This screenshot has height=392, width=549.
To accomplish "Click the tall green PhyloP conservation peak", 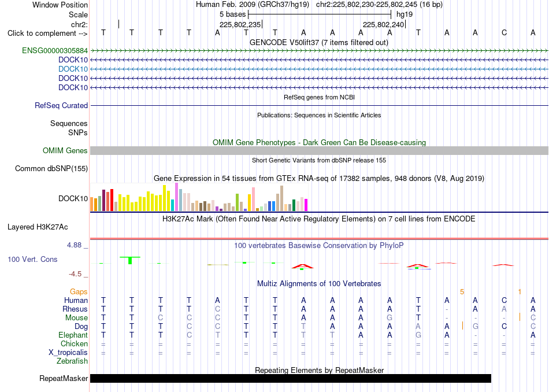I will (x=130, y=260).
